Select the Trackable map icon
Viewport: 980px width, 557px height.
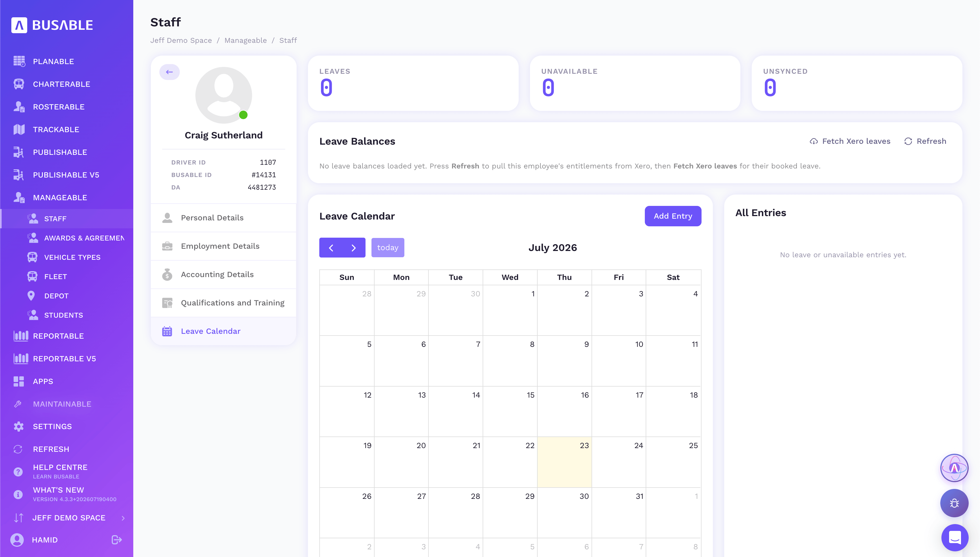click(19, 129)
